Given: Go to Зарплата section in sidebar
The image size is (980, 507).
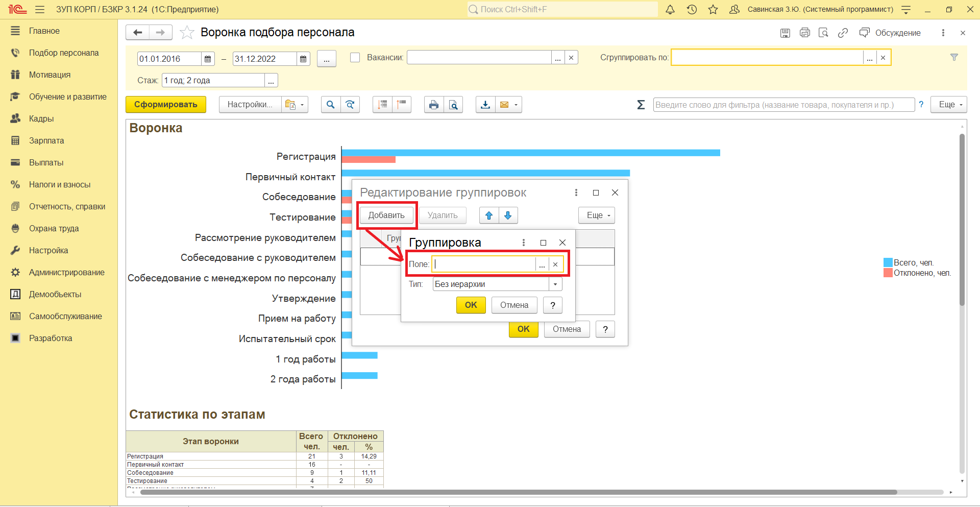Looking at the screenshot, I should (x=46, y=141).
